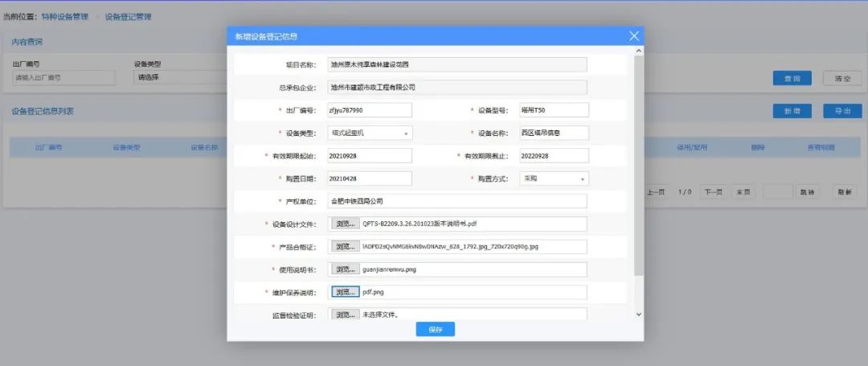868x366 pixels.
Task: Choose a file for 使用说明书
Action: (x=345, y=269)
